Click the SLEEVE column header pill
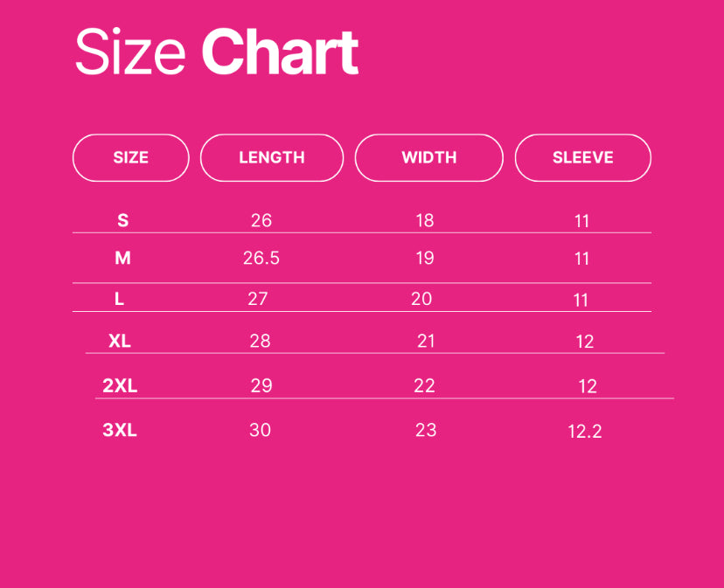This screenshot has height=588, width=724. coord(582,158)
